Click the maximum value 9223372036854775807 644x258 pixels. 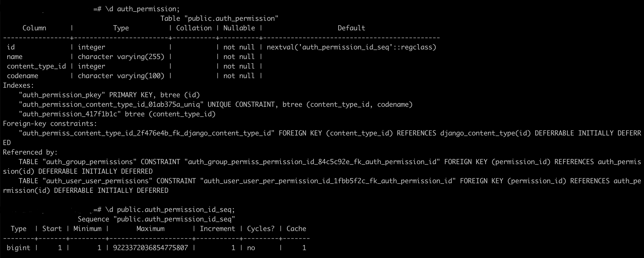151,248
